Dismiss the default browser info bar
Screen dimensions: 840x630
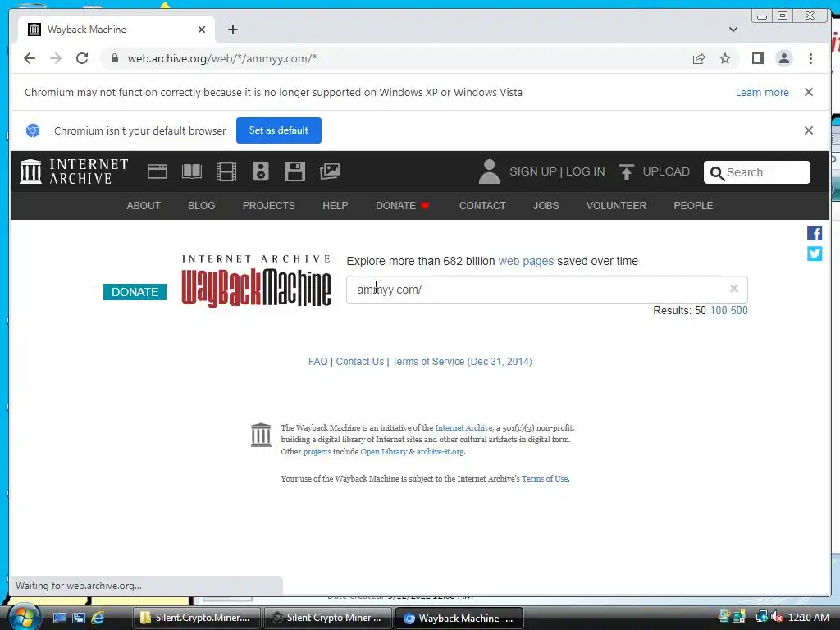tap(809, 130)
